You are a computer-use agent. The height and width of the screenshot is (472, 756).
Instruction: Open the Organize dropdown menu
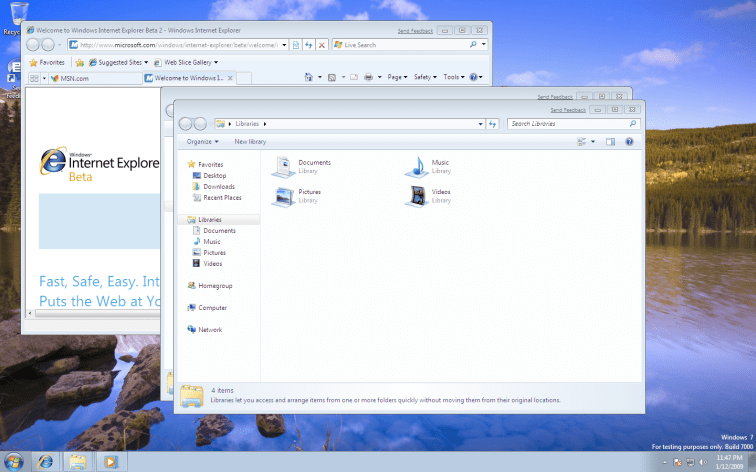(x=202, y=142)
